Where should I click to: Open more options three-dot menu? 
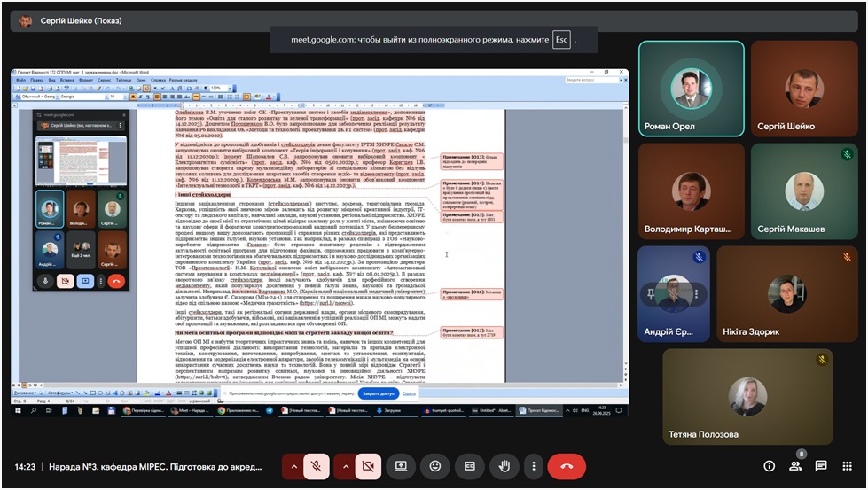532,466
